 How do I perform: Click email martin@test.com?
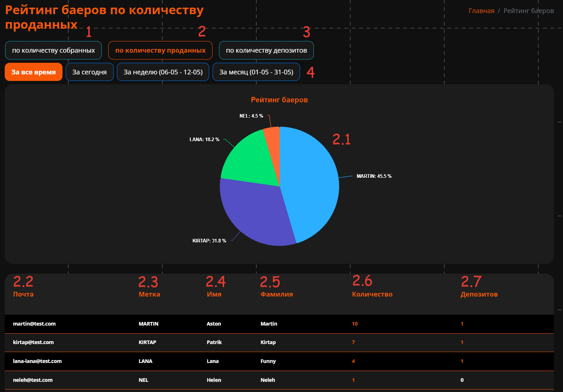tap(35, 324)
